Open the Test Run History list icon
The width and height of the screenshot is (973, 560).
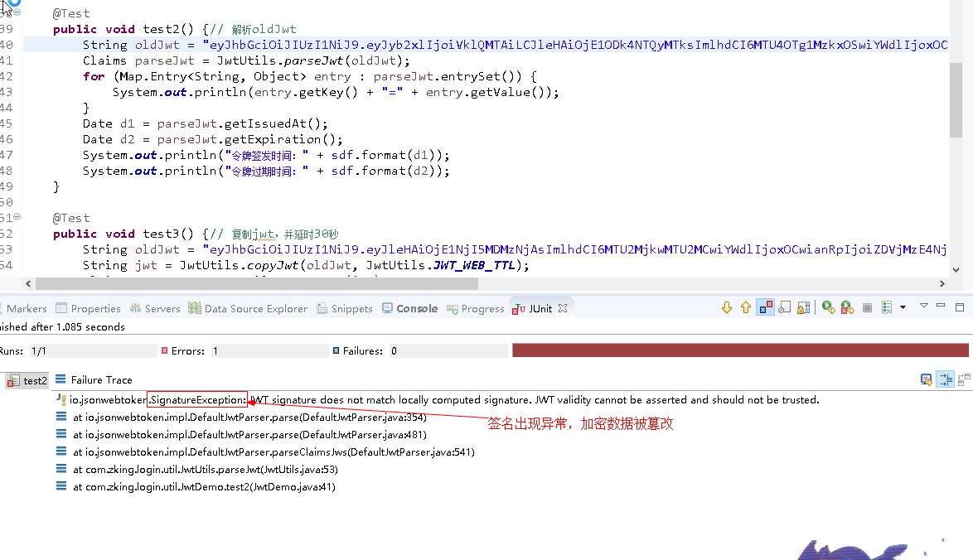click(x=887, y=307)
